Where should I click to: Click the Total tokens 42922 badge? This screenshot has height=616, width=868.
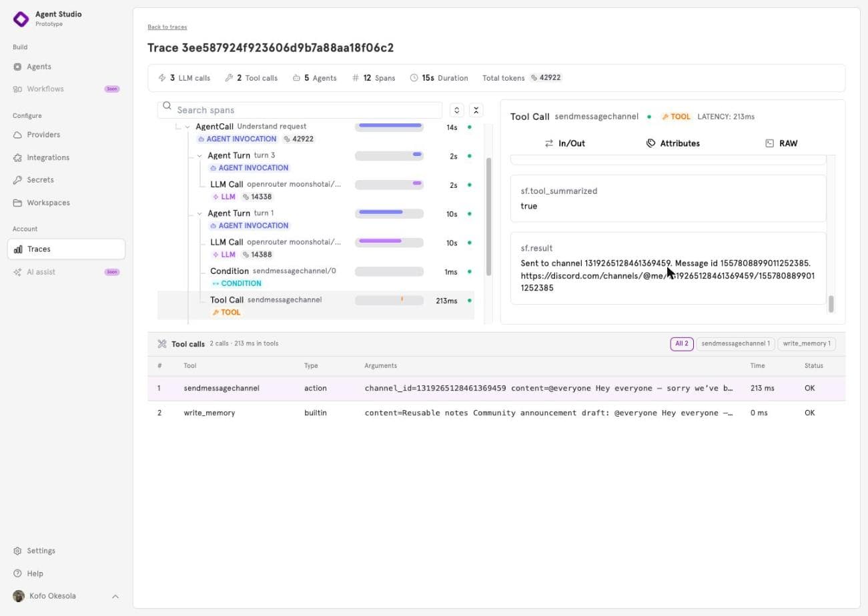click(546, 77)
